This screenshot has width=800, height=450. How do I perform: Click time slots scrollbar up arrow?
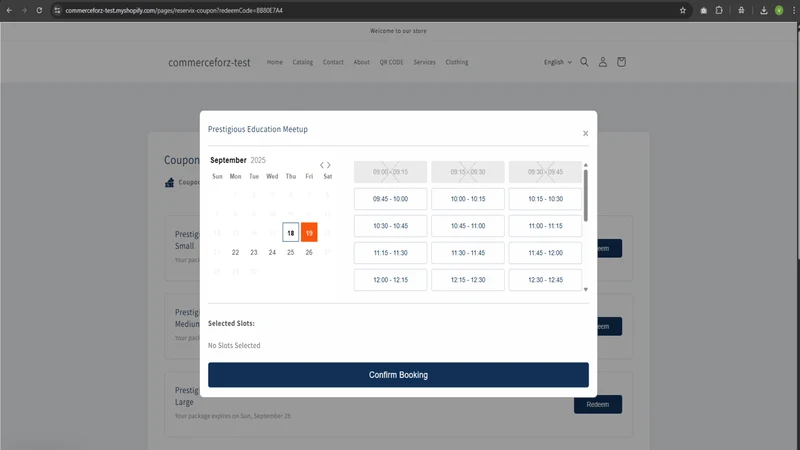click(x=586, y=165)
